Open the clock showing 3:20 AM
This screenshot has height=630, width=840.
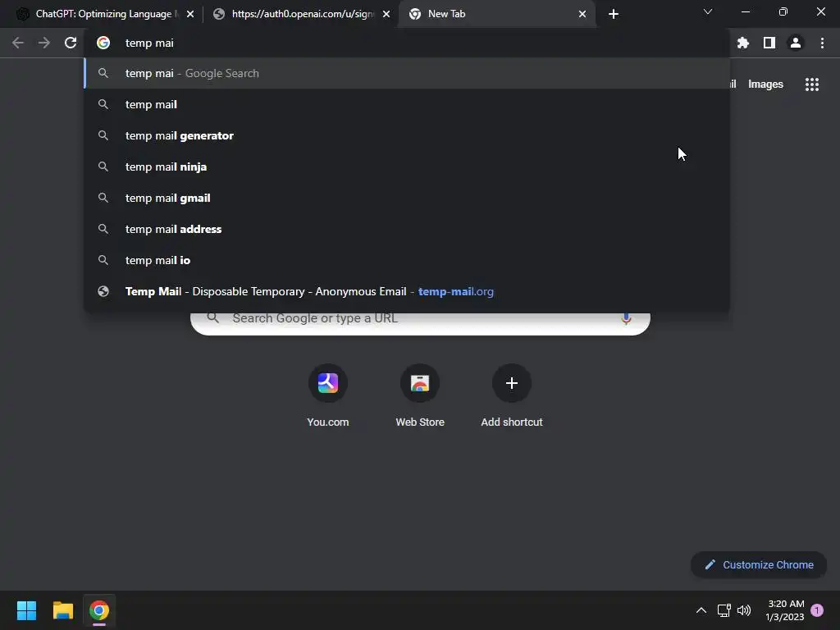[785, 610]
